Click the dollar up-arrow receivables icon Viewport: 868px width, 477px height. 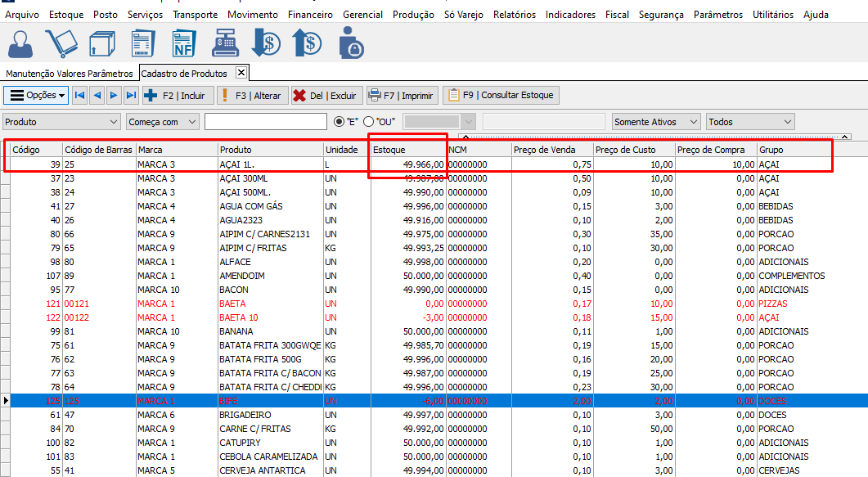307,43
